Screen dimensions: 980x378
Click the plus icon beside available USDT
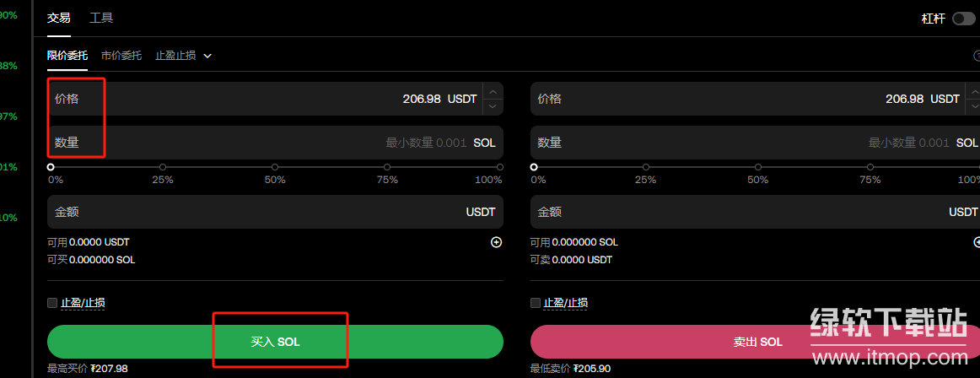496,242
